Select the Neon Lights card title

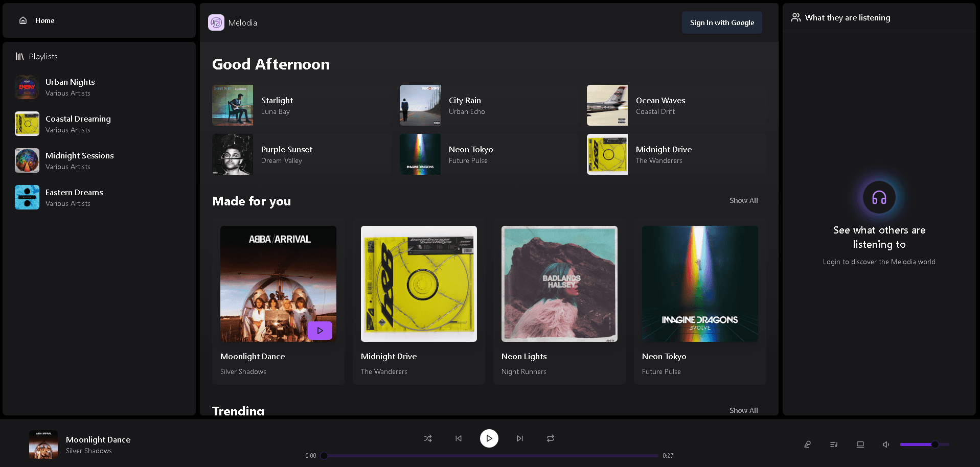(x=524, y=357)
